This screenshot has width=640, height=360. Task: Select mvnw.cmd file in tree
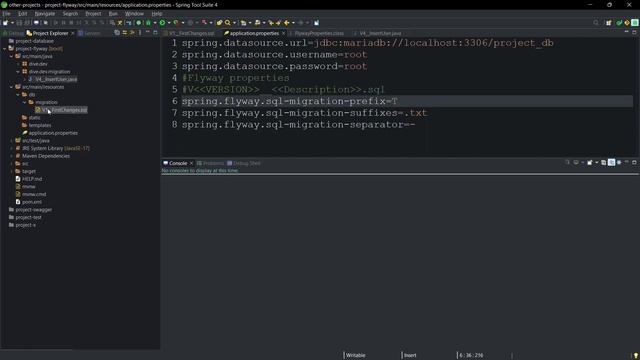pyautogui.click(x=33, y=194)
